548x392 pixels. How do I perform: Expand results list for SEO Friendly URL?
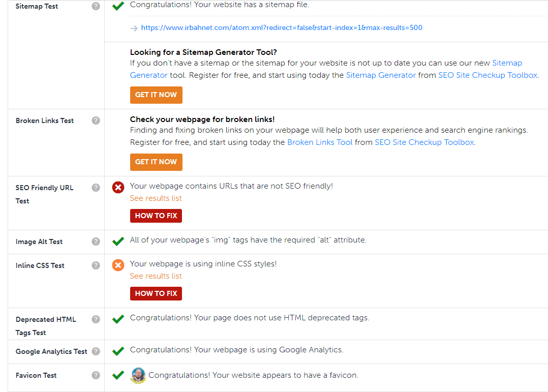pyautogui.click(x=156, y=198)
